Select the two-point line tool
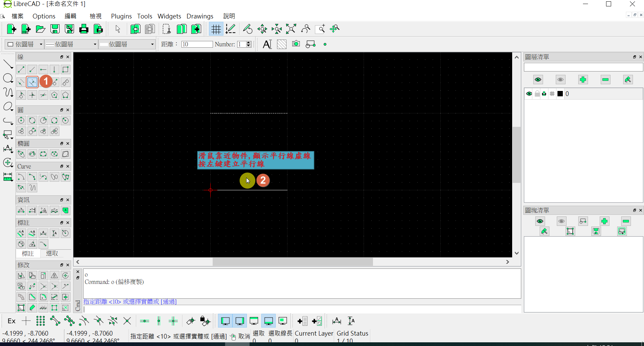The height and width of the screenshot is (346, 644). pos(21,69)
